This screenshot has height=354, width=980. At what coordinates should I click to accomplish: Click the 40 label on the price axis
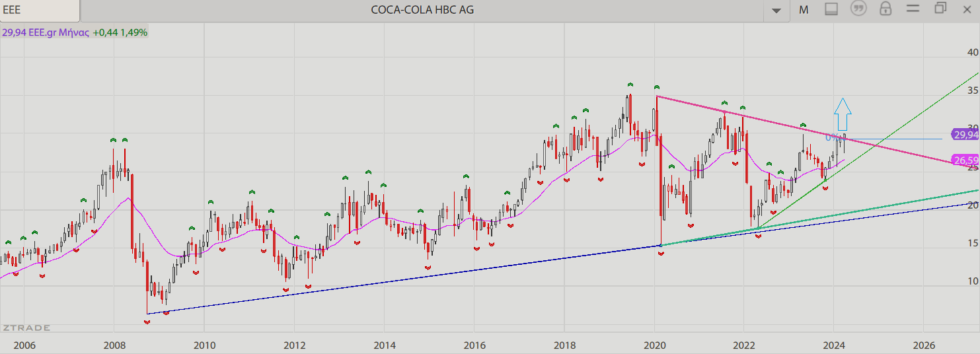click(973, 52)
